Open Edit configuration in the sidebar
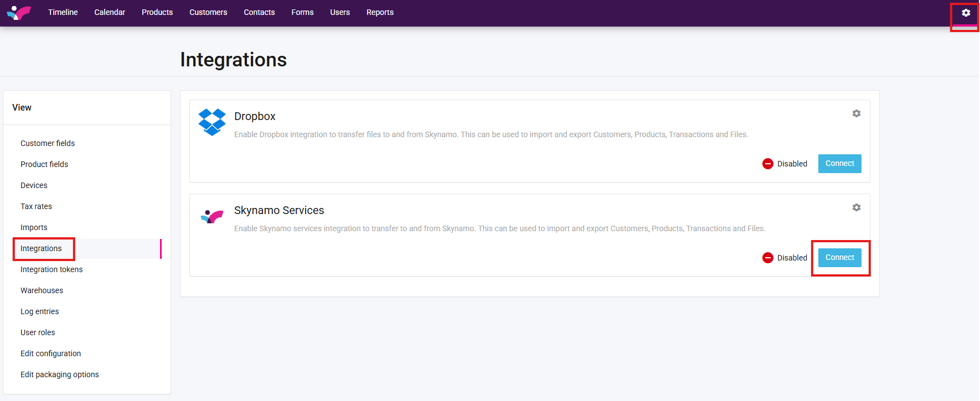The height and width of the screenshot is (401, 980). point(50,353)
